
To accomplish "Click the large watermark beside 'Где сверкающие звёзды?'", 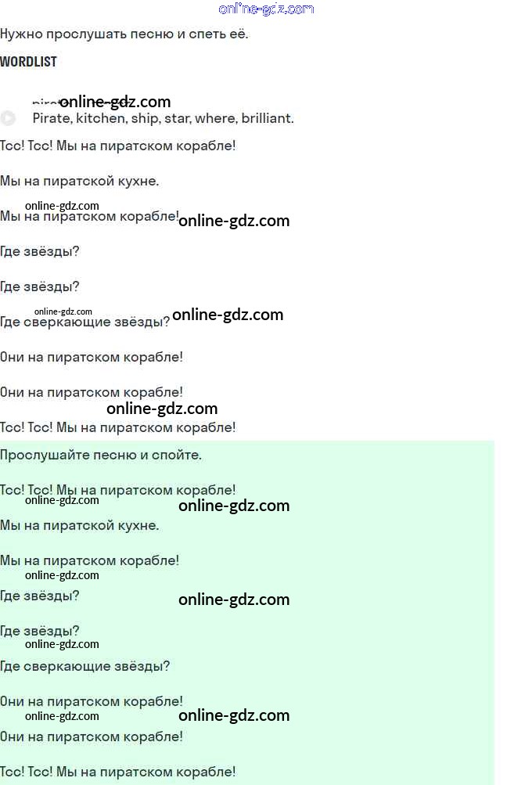I will [228, 315].
